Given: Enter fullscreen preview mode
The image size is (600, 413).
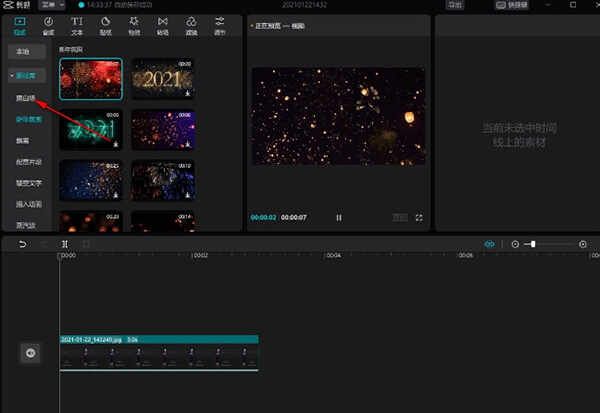Looking at the screenshot, I should pos(419,217).
